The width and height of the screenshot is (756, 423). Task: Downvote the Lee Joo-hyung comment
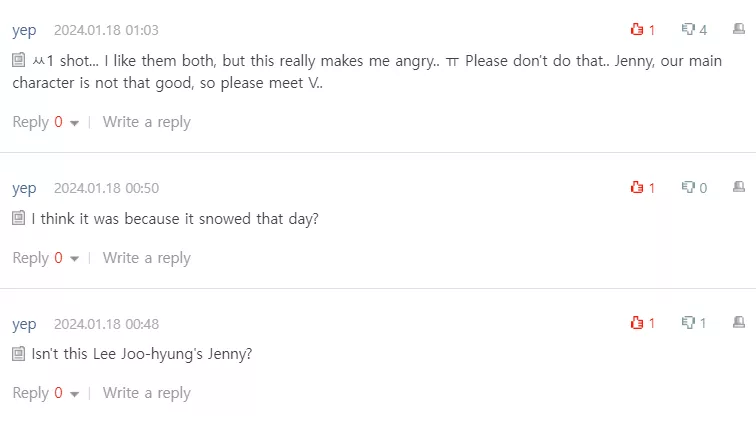pyautogui.click(x=688, y=323)
